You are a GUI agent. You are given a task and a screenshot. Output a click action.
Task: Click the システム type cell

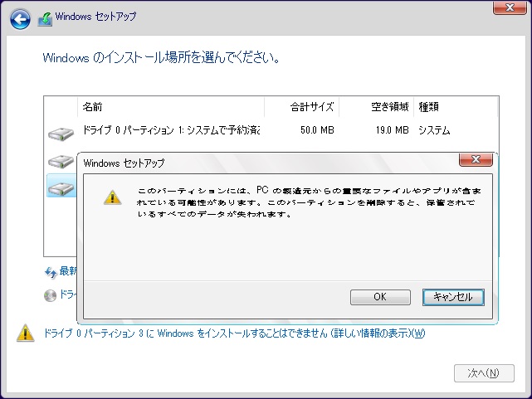[434, 130]
